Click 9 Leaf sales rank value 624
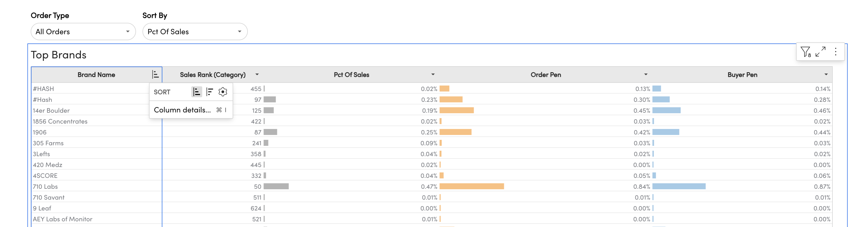Viewport: 868px width, 227px height. 256,208
